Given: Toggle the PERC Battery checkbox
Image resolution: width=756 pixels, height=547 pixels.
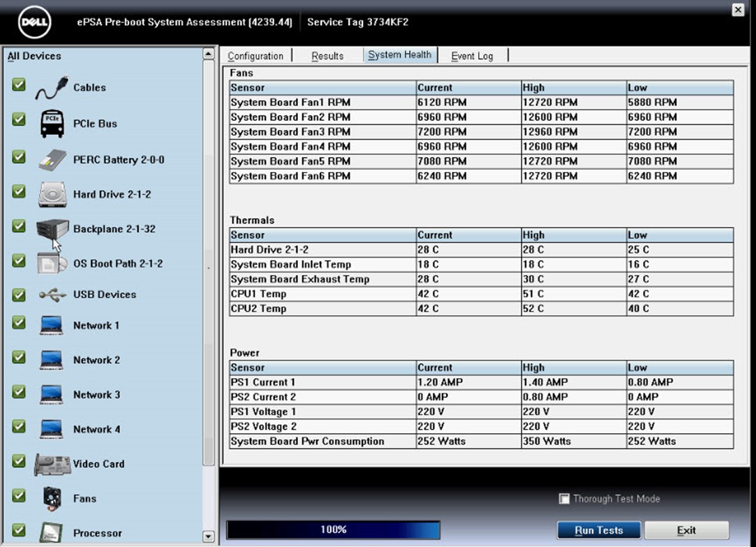Looking at the screenshot, I should click(19, 156).
